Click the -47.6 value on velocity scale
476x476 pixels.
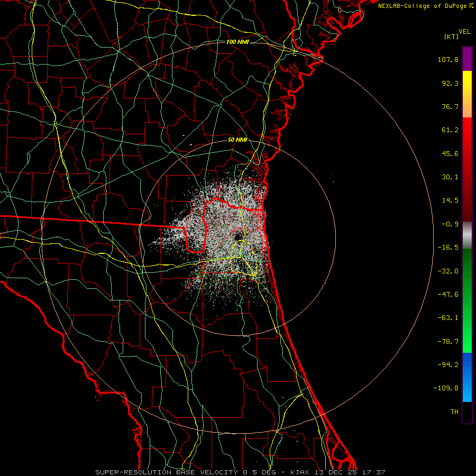(x=448, y=295)
